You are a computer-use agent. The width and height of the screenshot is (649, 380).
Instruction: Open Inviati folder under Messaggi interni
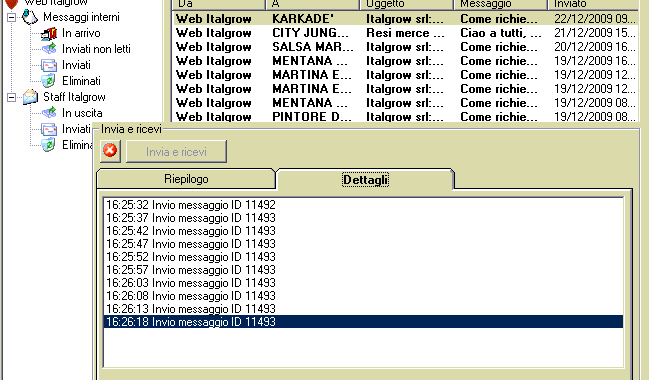tap(49, 65)
